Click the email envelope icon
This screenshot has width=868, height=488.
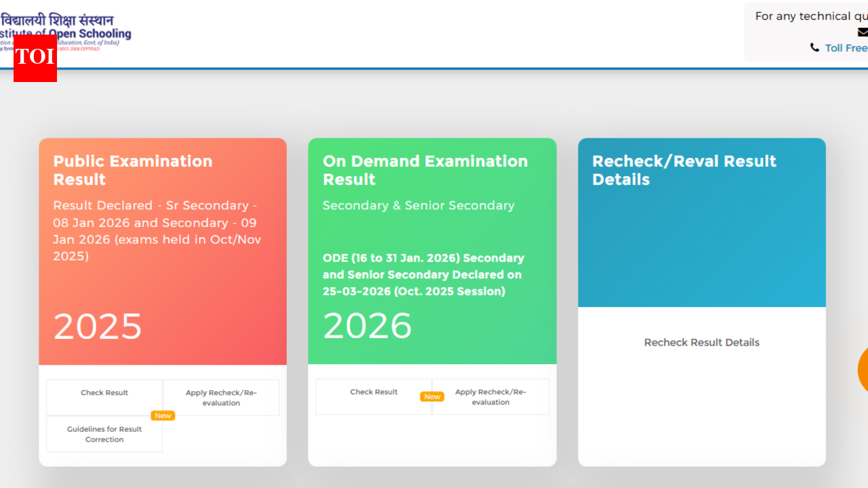862,32
